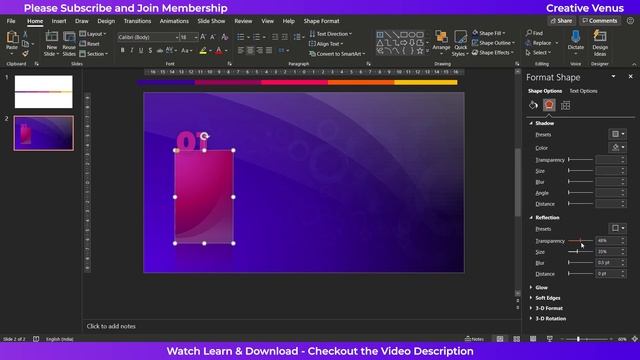Screen dimensions: 640x360
Task: Click the Notes button in status bar
Action: (474, 339)
